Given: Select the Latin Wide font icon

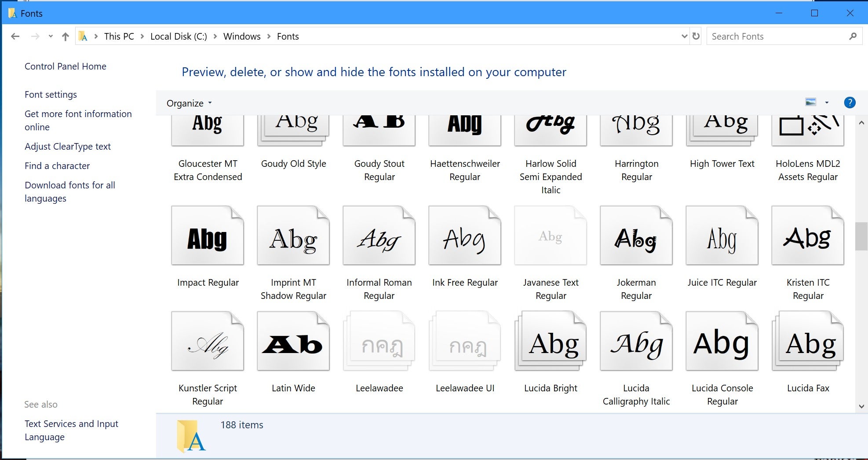Looking at the screenshot, I should [293, 341].
